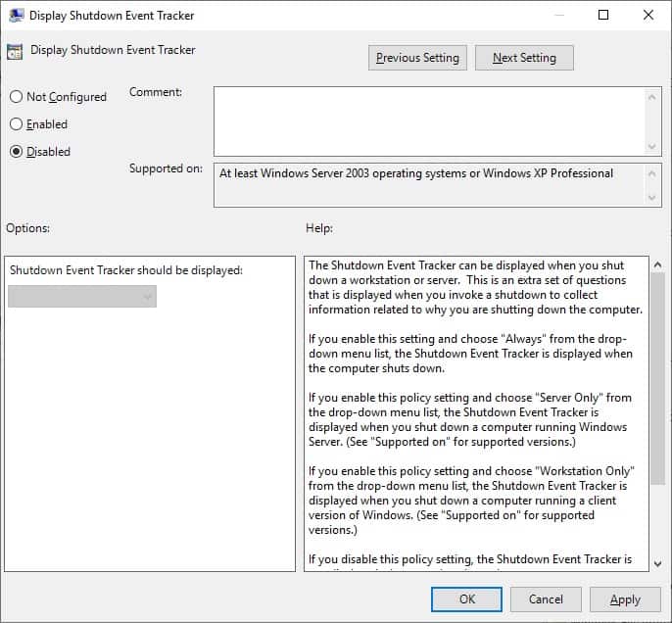Click the Help pane scroll-down arrow

pos(658,564)
